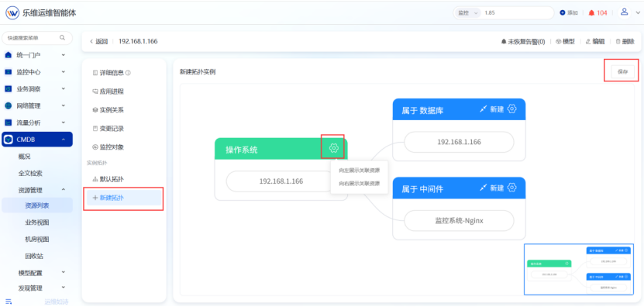
Task: Open 概况 under CMDB
Action: (x=25, y=156)
